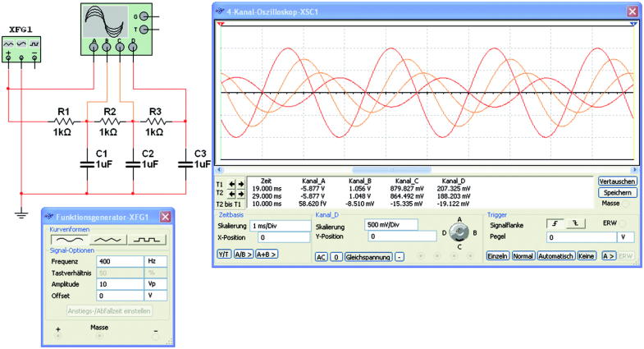Switch display mode to A+B >
Screen dimensions: 644x349
[x=266, y=255]
